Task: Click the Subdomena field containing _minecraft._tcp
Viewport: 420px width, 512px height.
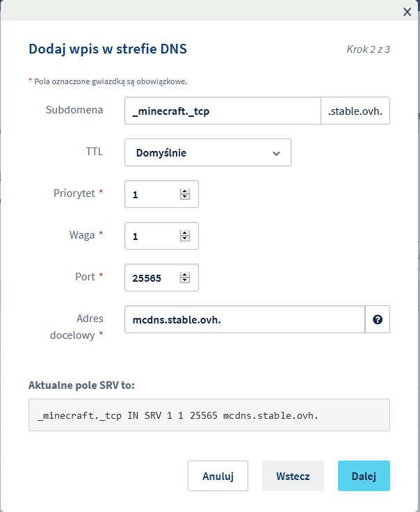Action: pos(221,111)
